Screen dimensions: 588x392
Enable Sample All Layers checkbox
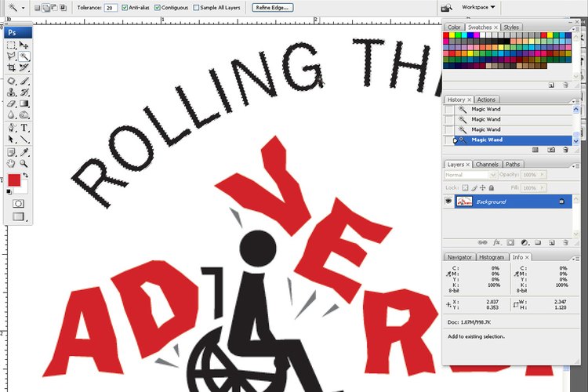196,8
